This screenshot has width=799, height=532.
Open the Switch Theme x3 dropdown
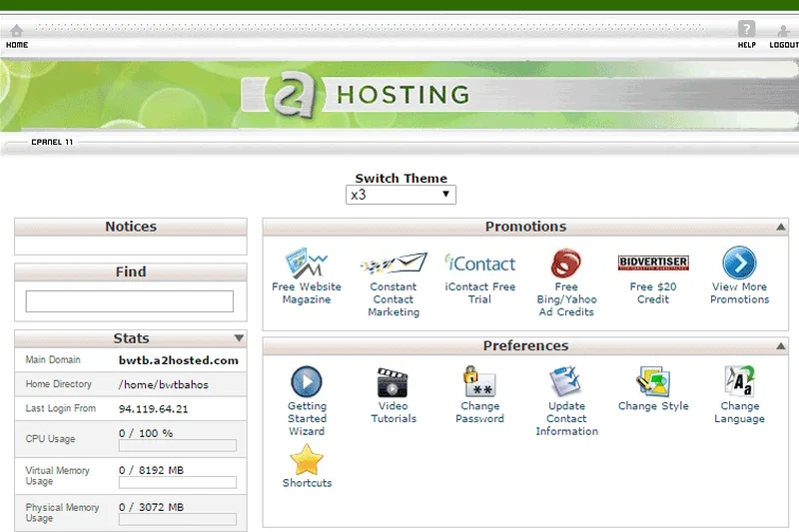pyautogui.click(x=400, y=195)
